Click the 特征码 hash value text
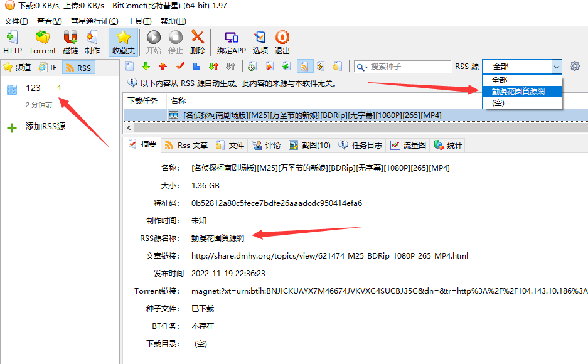The height and width of the screenshot is (364, 588). pyautogui.click(x=277, y=203)
